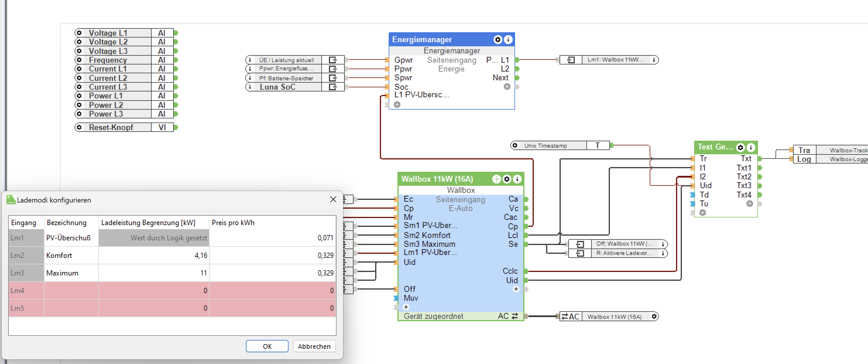This screenshot has height=364, width=868.
Task: Close the Lademodi konfigurieren dialog
Action: point(333,199)
